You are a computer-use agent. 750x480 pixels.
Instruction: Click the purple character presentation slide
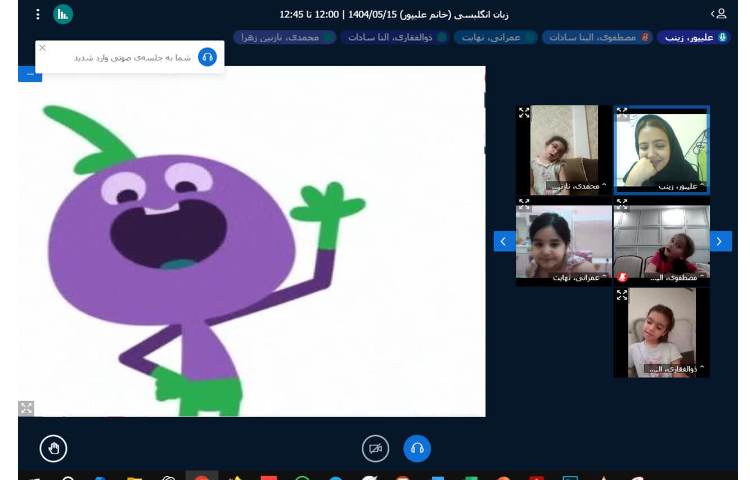[x=252, y=241]
